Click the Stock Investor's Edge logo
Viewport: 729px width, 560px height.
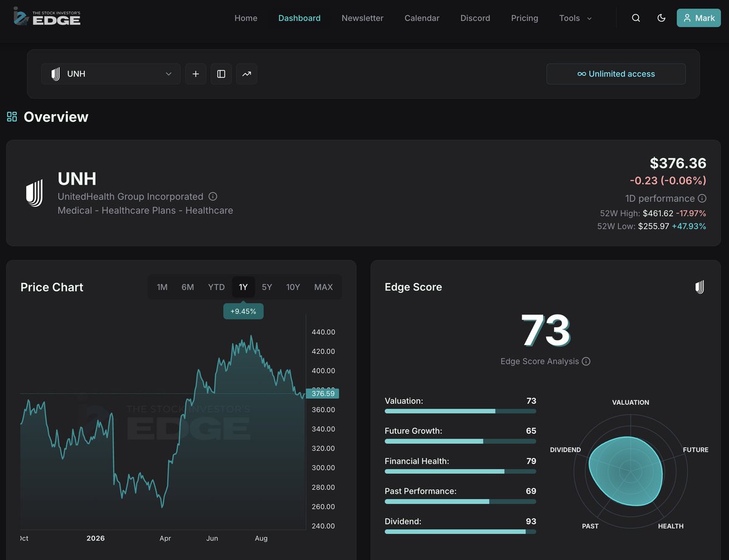pyautogui.click(x=47, y=16)
